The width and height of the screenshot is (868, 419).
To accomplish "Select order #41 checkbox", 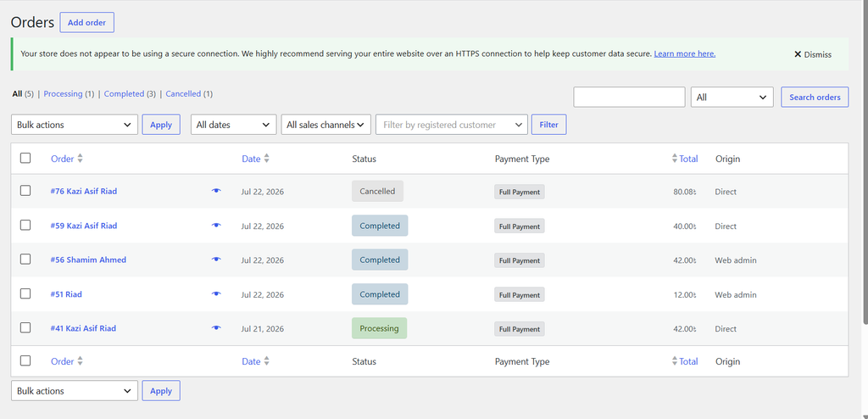I will tap(25, 327).
